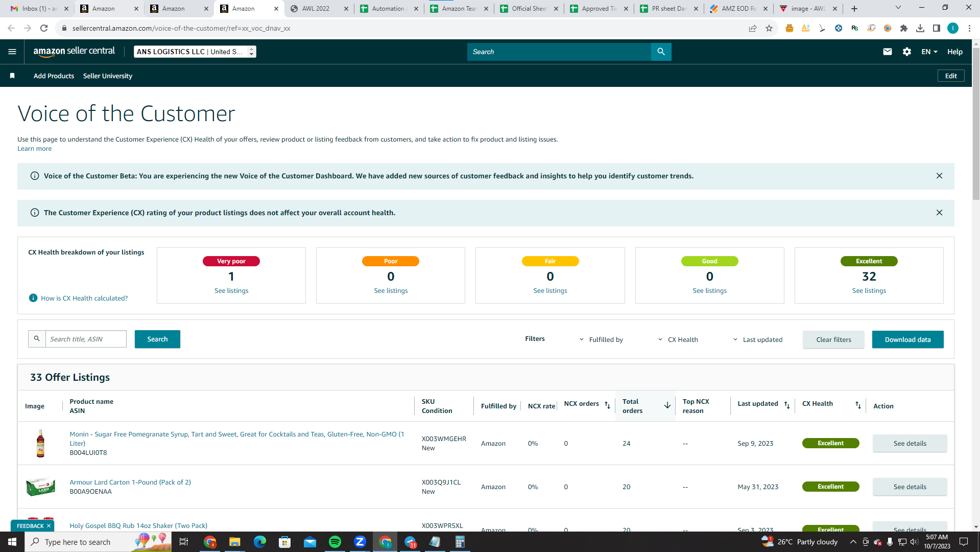See listings under Excellent

(869, 290)
